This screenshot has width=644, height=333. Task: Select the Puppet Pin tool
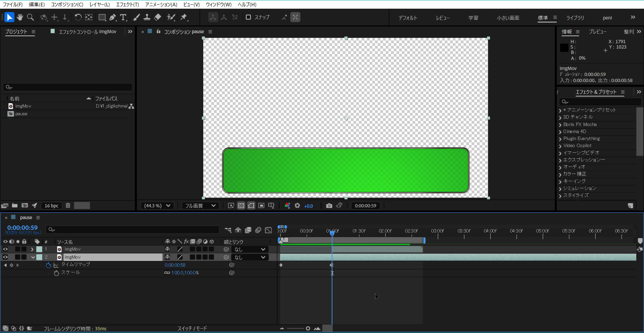coord(184,17)
